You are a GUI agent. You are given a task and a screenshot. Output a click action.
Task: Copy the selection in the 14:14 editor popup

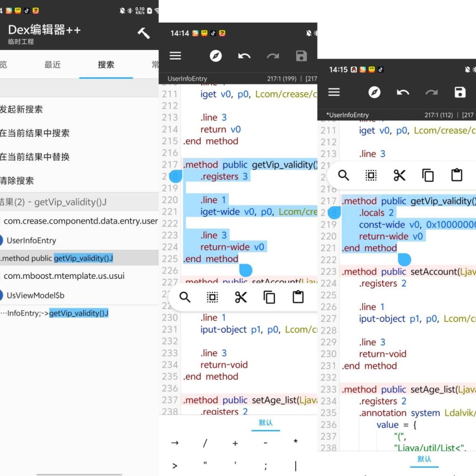[269, 297]
